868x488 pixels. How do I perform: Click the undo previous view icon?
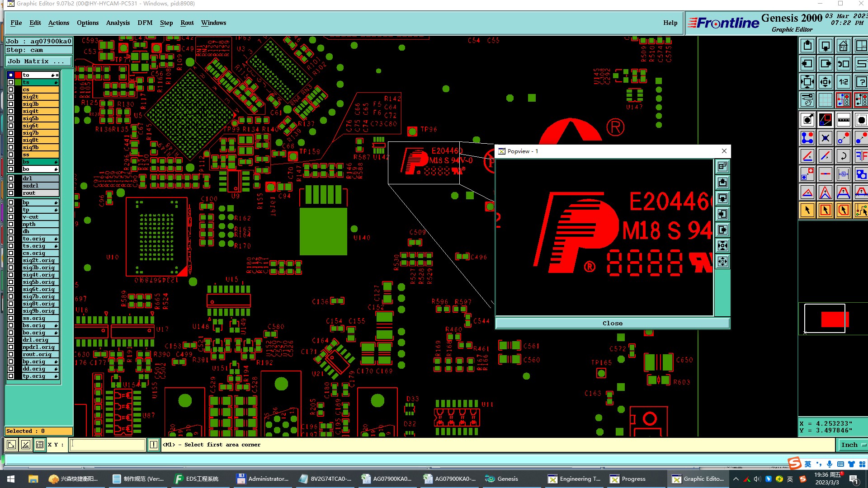[843, 64]
